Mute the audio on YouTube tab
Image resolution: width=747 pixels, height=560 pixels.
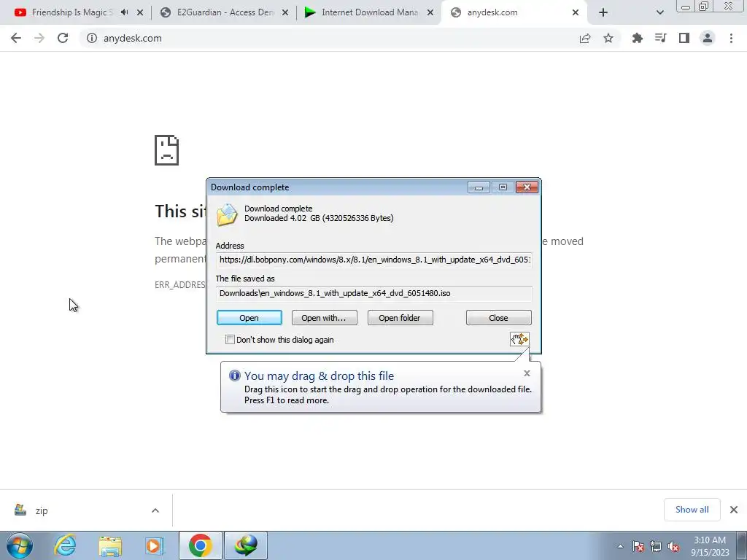tap(124, 12)
